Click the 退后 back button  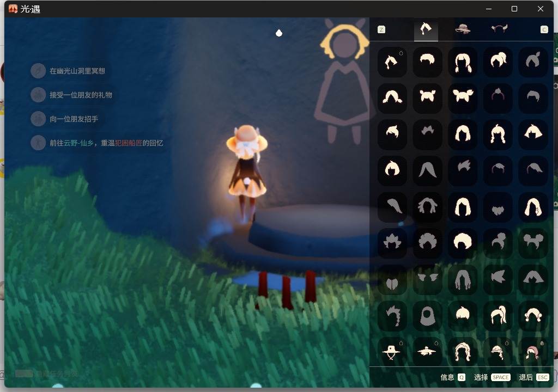click(534, 377)
